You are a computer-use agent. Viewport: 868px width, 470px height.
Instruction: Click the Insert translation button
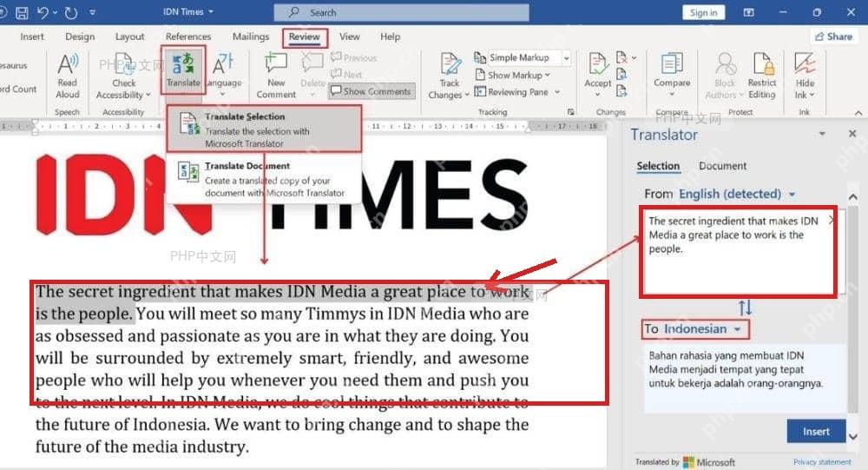816,431
